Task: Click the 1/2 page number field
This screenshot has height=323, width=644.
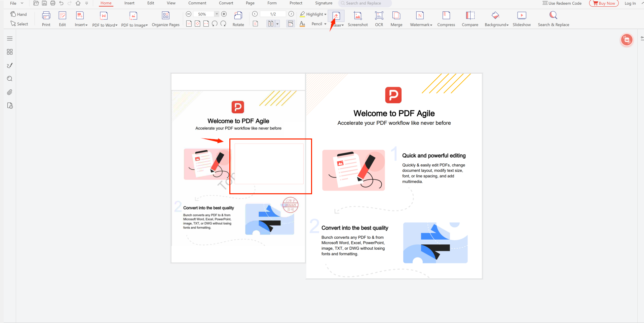Action: [273, 14]
